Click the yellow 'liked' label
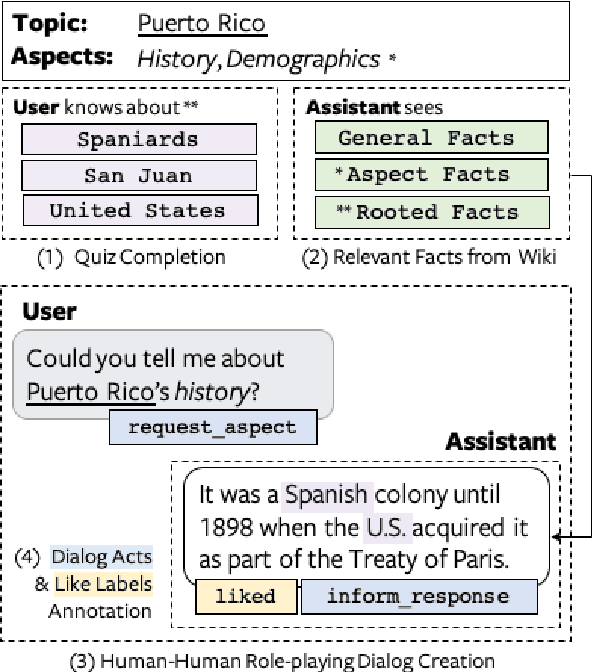This screenshot has width=592, height=672. (x=246, y=597)
